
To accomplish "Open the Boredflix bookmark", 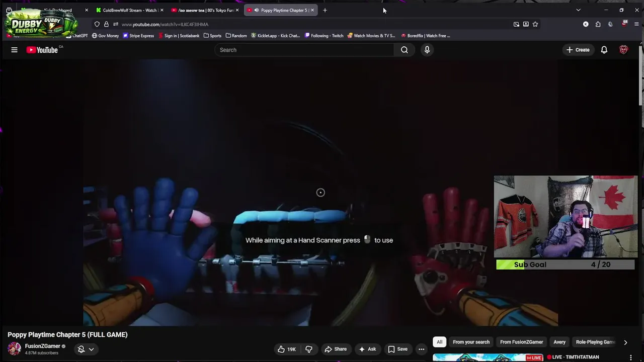I will point(425,36).
